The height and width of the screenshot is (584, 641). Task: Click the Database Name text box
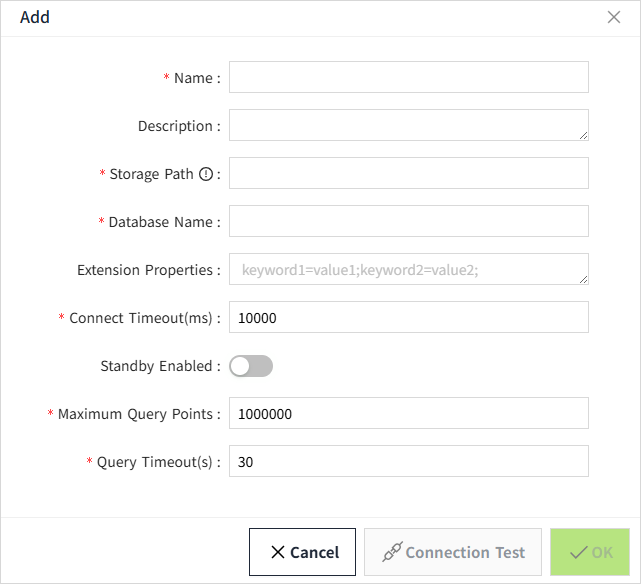coord(408,221)
